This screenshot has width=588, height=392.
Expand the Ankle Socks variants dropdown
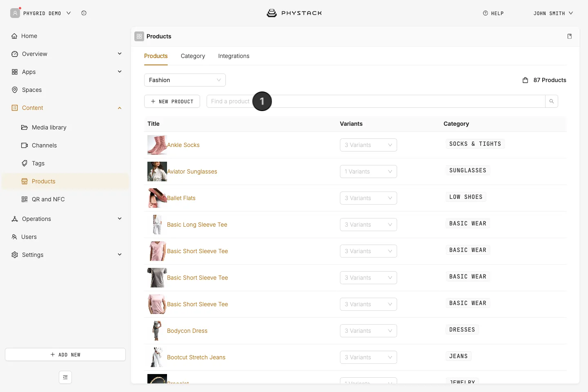(x=368, y=145)
